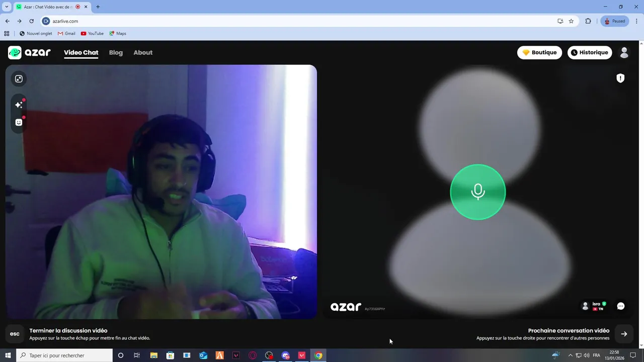The width and height of the screenshot is (644, 362).
Task: Open the YouTube bookmark
Action: coord(92,34)
